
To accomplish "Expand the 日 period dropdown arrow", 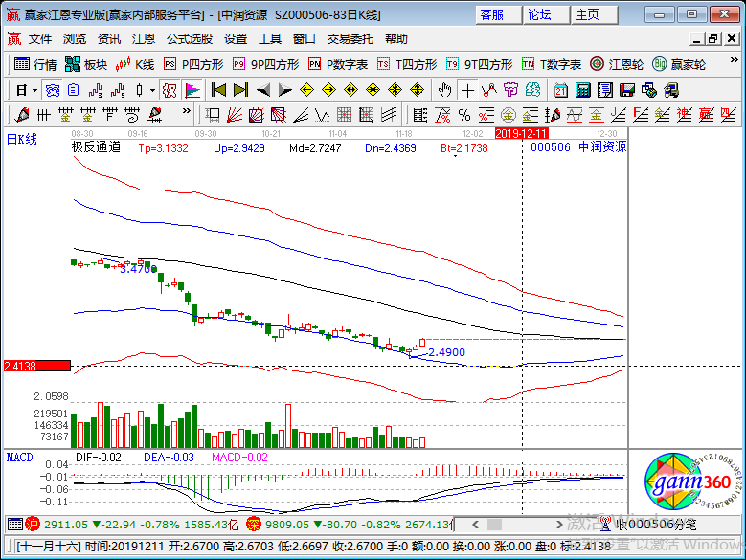I will tap(34, 90).
